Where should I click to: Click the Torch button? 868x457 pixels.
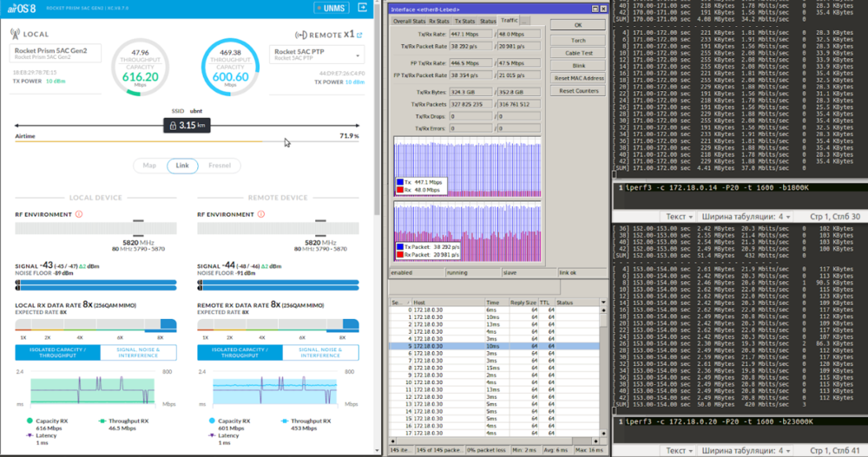coord(578,41)
